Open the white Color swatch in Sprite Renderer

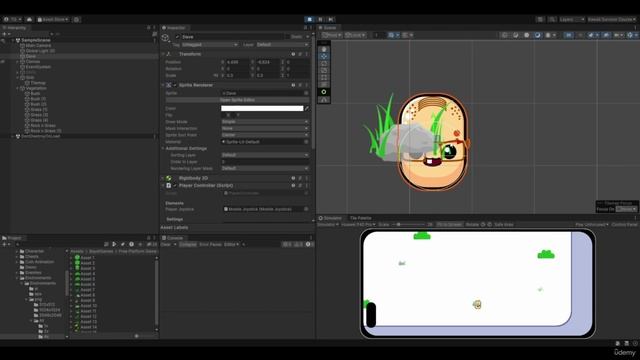pos(262,108)
